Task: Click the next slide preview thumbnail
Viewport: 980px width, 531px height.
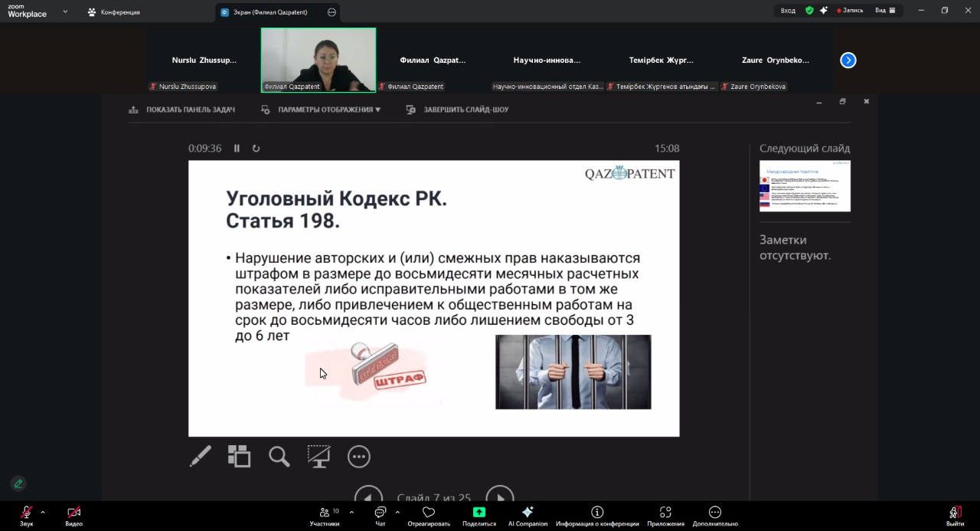Action: coord(805,185)
